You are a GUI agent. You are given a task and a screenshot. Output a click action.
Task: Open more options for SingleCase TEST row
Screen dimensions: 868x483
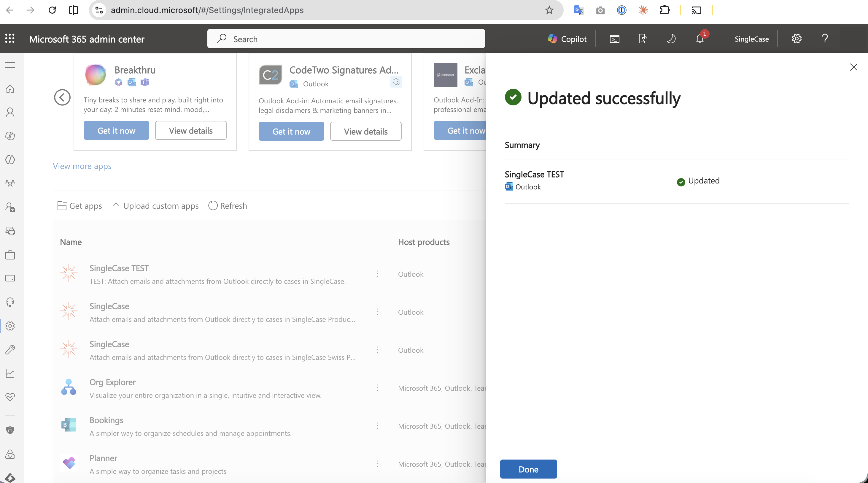377,274
